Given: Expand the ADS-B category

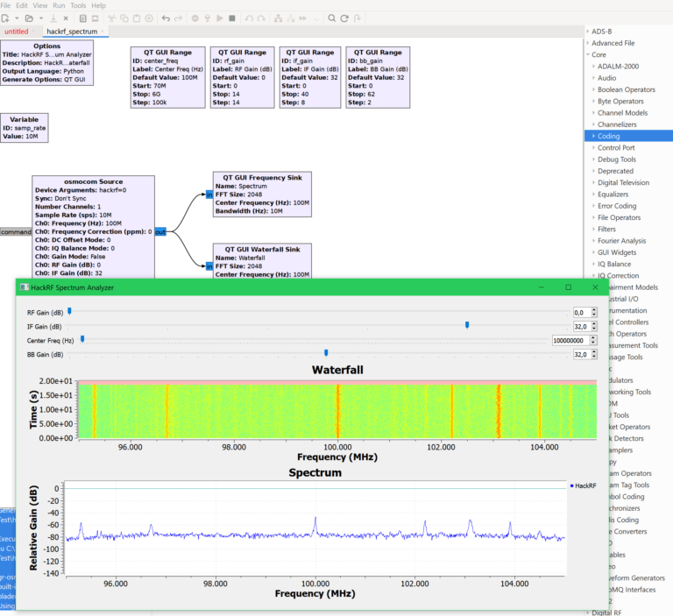Looking at the screenshot, I should click(x=588, y=32).
